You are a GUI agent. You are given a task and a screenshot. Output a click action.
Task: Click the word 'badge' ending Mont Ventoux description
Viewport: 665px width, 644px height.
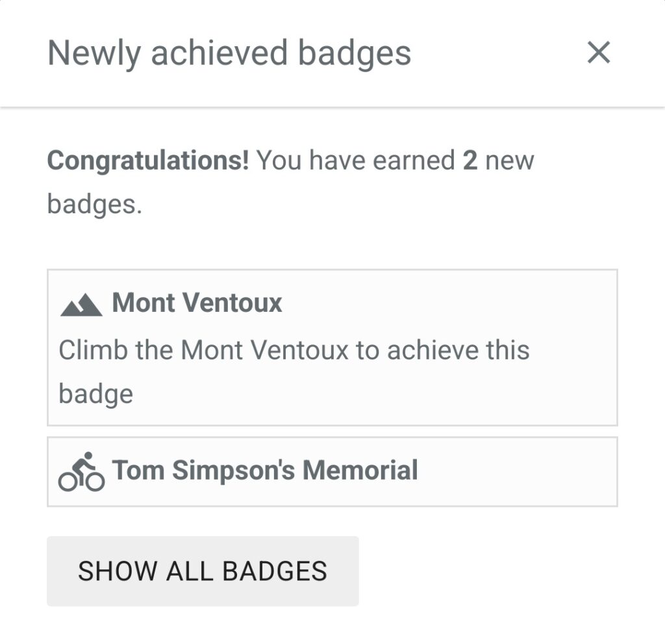(96, 394)
